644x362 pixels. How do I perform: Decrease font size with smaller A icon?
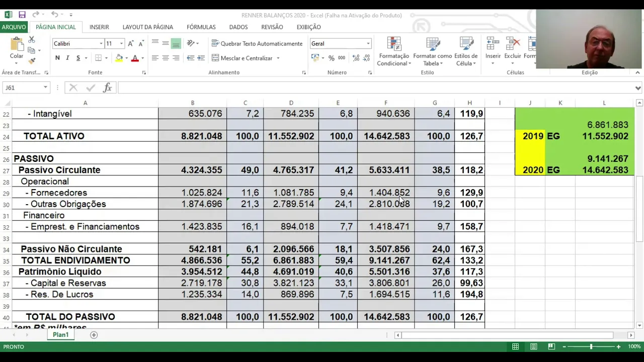(x=141, y=44)
